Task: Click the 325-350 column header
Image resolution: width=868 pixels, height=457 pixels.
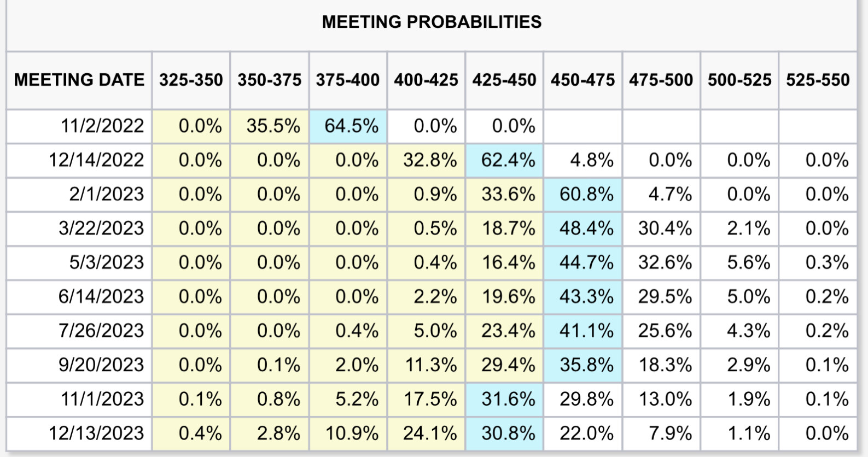Action: [x=191, y=80]
